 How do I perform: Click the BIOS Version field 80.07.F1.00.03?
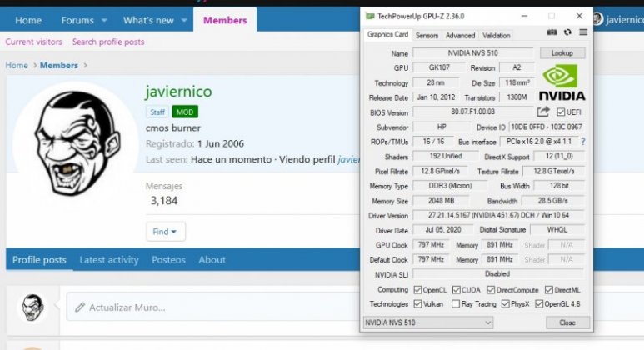click(472, 112)
